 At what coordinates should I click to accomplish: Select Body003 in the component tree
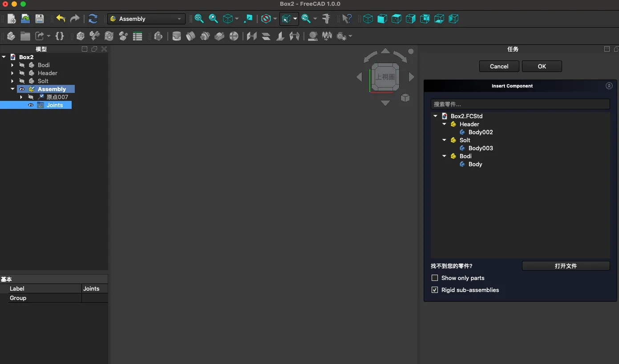480,148
